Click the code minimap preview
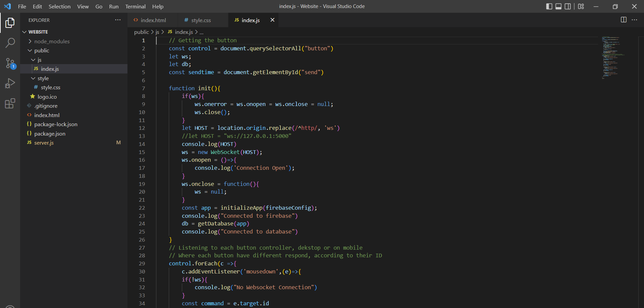Image resolution: width=644 pixels, height=308 pixels. coord(611,57)
